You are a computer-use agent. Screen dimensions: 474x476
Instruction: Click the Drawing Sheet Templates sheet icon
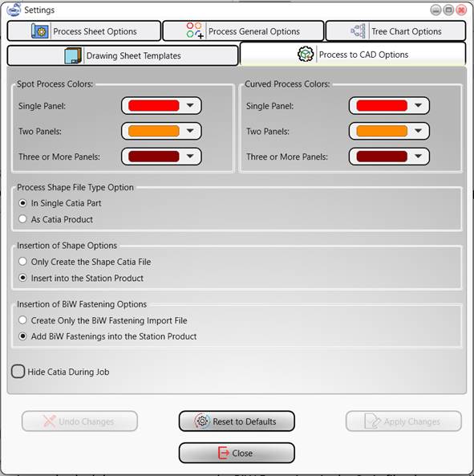click(73, 55)
